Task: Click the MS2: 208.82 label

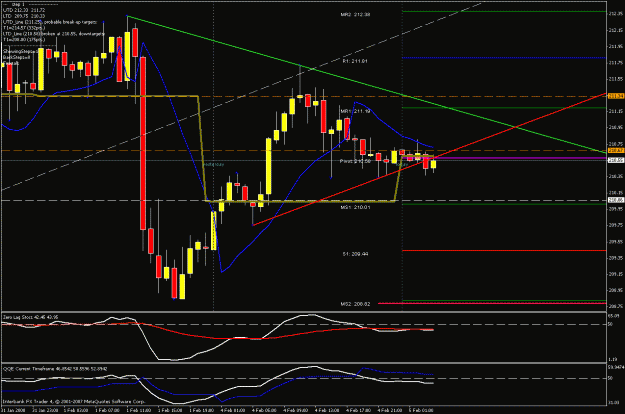Action: pyautogui.click(x=355, y=304)
